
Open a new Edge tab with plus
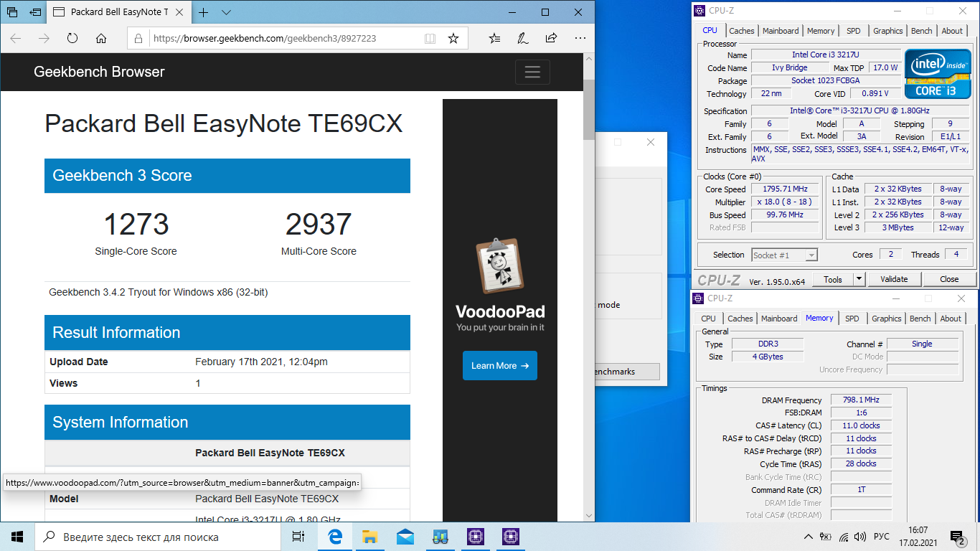[x=204, y=12]
